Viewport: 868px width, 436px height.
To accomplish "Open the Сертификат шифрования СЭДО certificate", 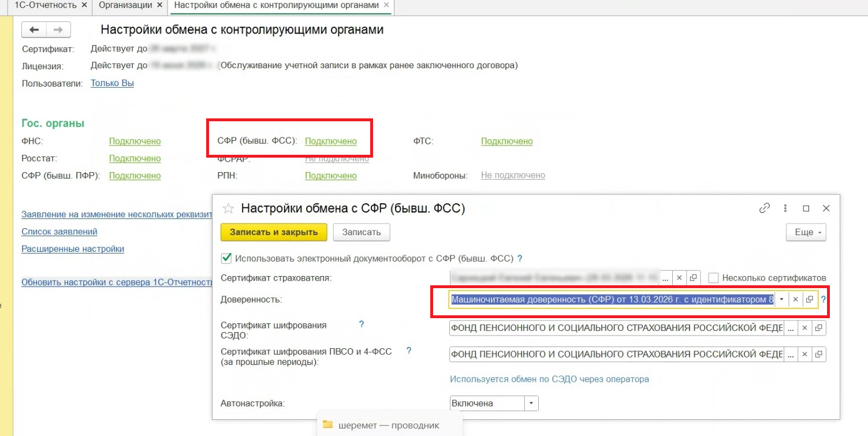I will (819, 328).
